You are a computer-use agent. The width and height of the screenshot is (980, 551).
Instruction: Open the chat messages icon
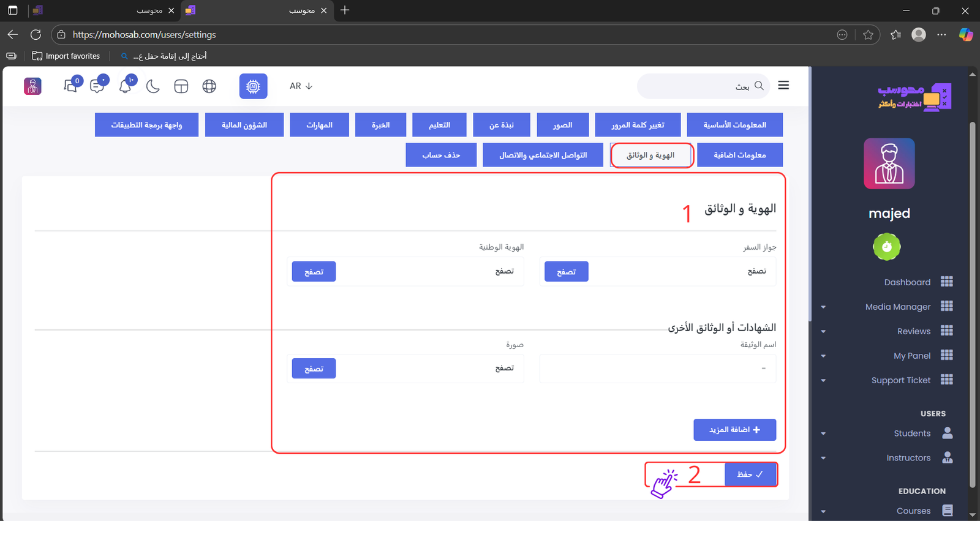(97, 86)
